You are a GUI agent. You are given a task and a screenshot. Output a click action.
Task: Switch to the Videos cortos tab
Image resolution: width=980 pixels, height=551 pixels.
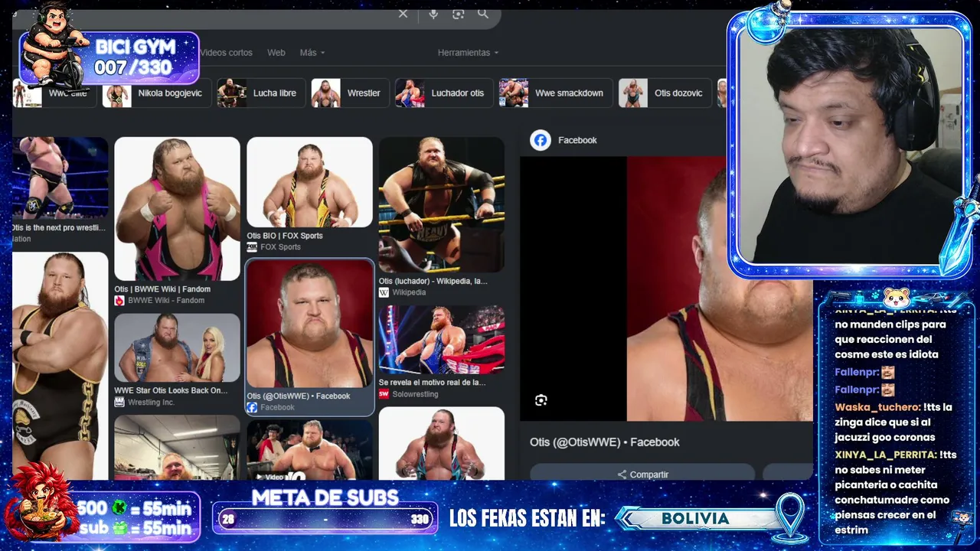(x=226, y=53)
